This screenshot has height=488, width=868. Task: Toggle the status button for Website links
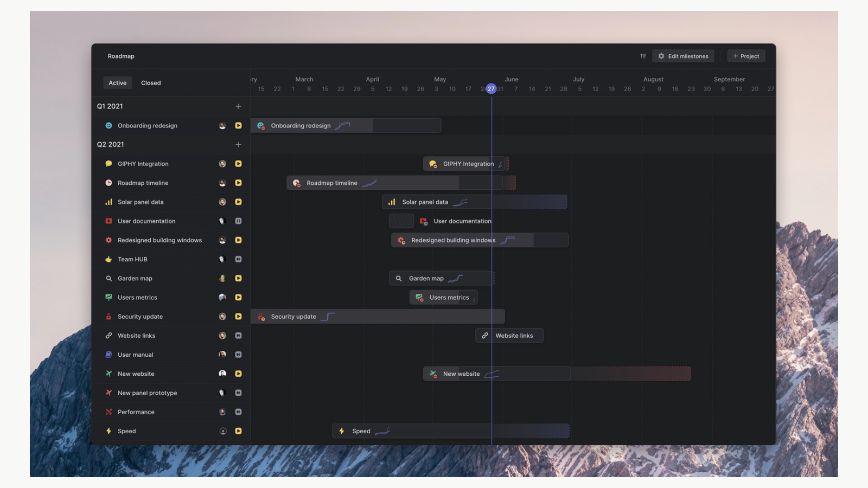coord(238,336)
